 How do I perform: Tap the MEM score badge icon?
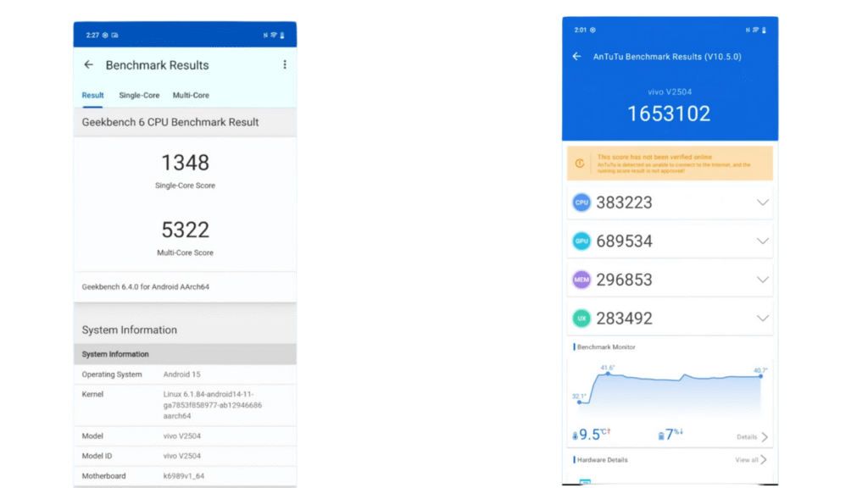tap(581, 280)
